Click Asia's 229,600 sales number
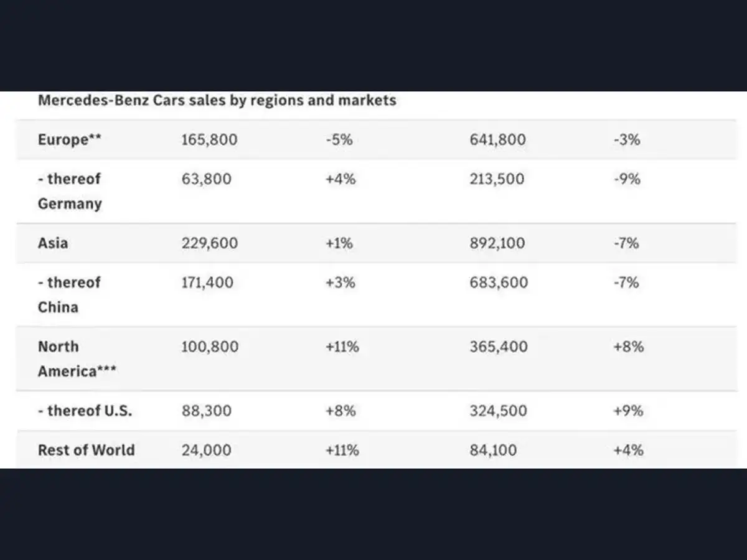Screen dimensions: 747x560 209,243
